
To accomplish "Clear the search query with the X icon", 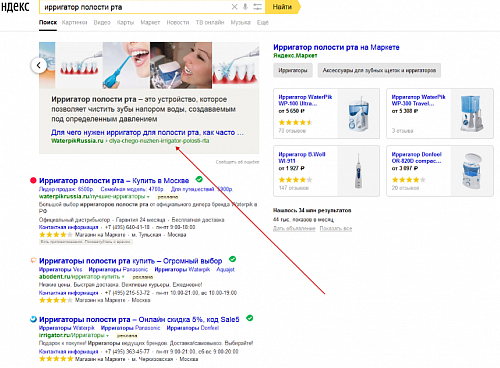I will [x=234, y=7].
